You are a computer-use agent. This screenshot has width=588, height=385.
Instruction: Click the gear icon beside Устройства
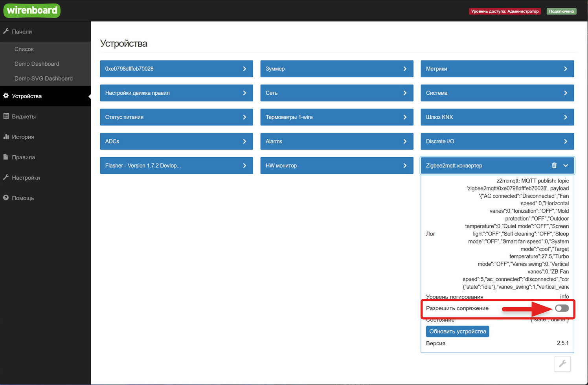[x=6, y=96]
